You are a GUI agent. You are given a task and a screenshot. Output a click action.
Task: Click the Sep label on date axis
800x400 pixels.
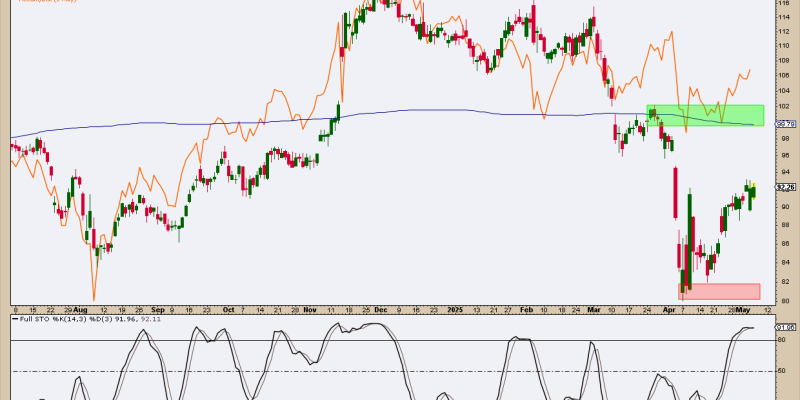(x=158, y=310)
